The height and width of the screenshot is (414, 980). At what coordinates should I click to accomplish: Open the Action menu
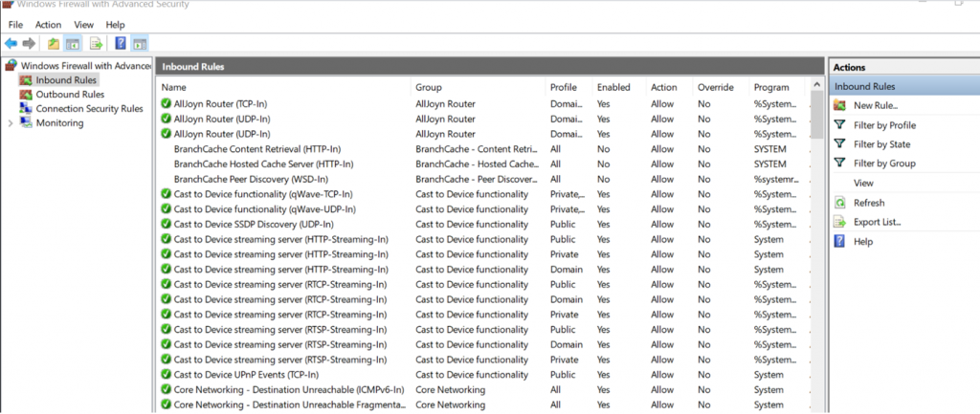tap(48, 25)
